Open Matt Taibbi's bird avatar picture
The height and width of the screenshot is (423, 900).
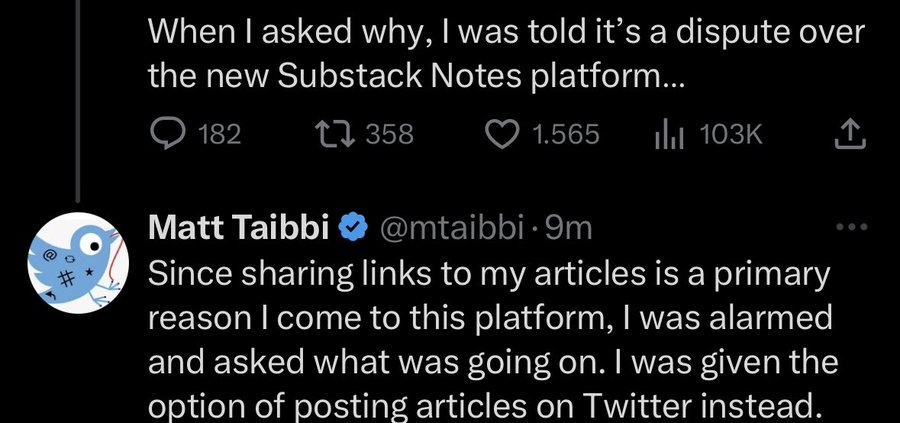pyautogui.click(x=77, y=262)
